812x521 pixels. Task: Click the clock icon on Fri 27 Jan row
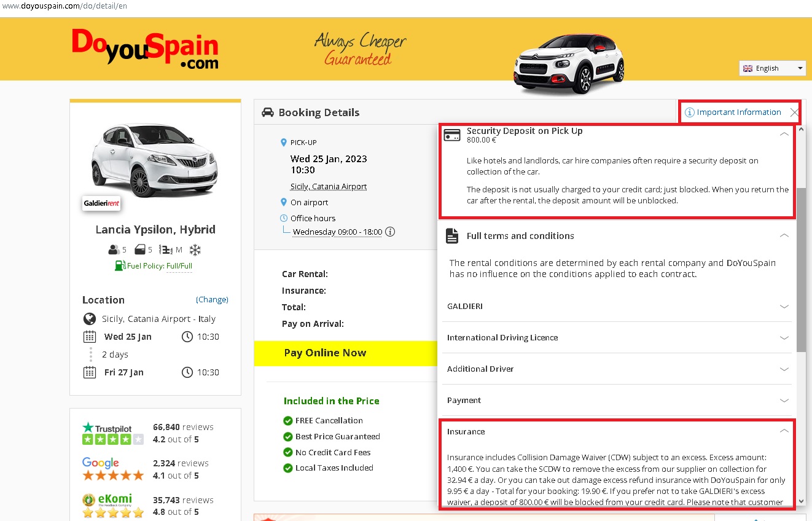pos(187,372)
